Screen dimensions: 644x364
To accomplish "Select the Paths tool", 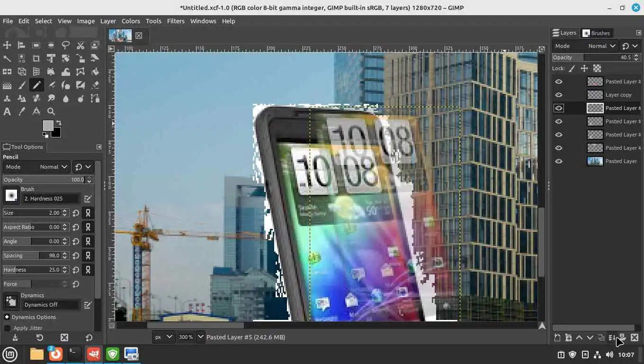I will 95,99.
